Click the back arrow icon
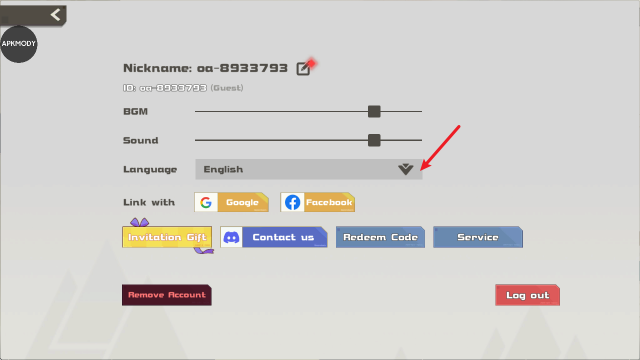The image size is (640, 360). point(56,15)
